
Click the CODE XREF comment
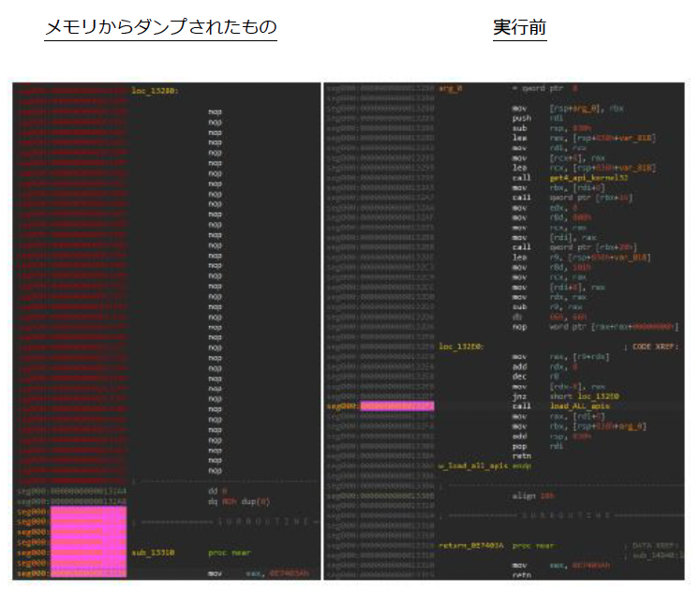(x=651, y=347)
